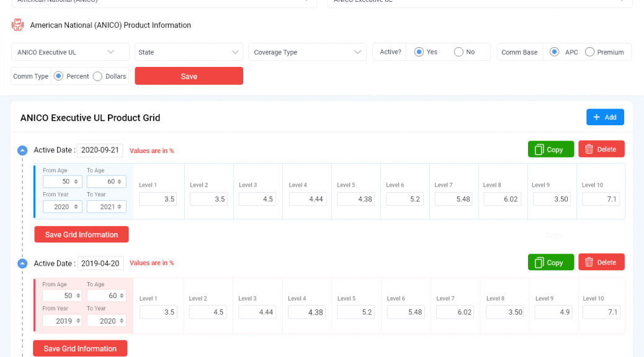Edit Level 4 value 4.38 in 2019-04-20 grid

(307, 312)
